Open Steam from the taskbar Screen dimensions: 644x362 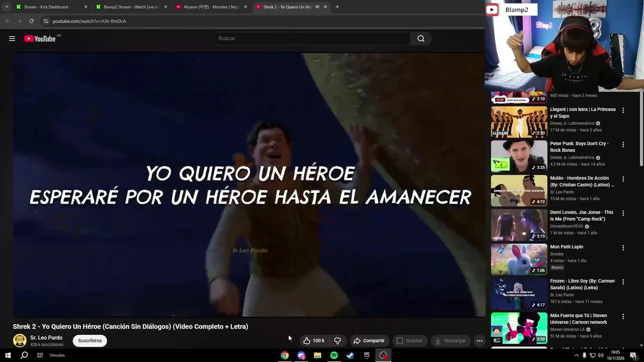(x=350, y=355)
